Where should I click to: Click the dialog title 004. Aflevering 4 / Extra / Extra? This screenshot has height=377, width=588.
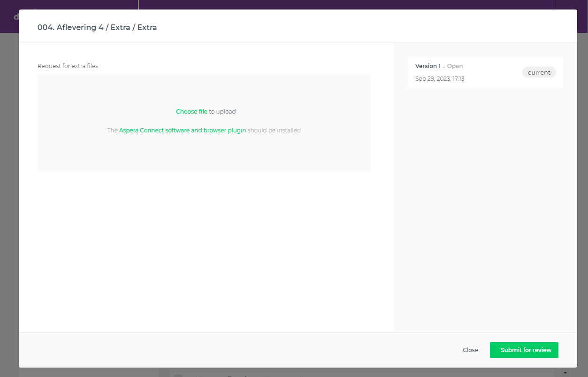[x=97, y=27]
